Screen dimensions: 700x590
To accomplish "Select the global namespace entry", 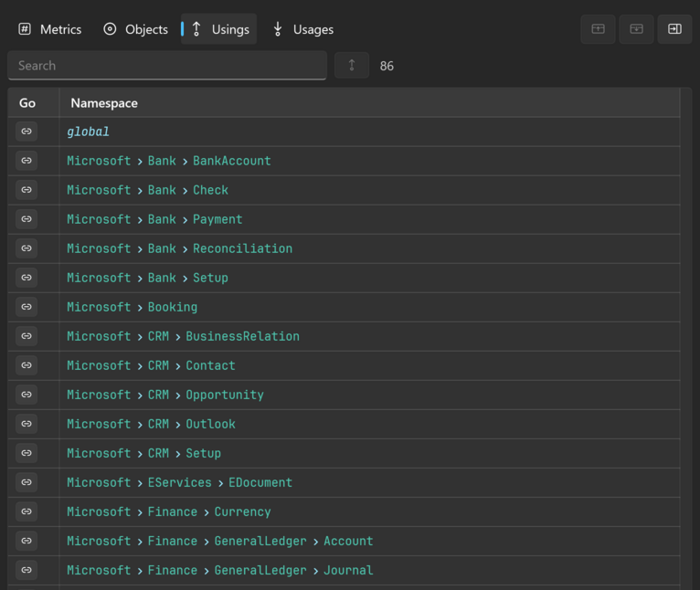I will pyautogui.click(x=88, y=132).
